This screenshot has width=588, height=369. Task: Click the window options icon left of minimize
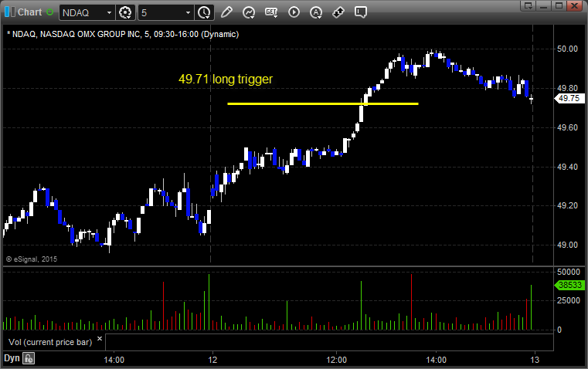529,5
